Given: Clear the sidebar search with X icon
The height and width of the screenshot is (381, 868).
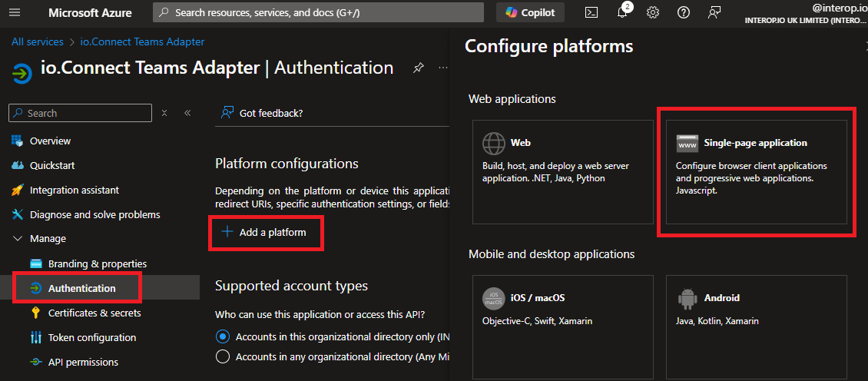Looking at the screenshot, I should (164, 113).
